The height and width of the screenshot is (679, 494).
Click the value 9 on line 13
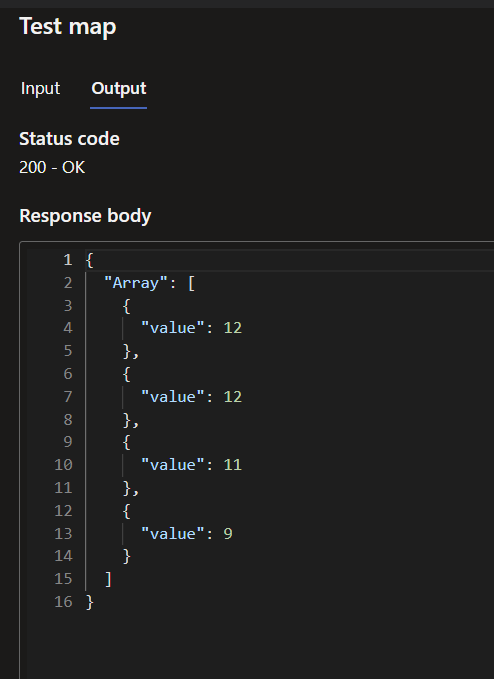coord(228,534)
